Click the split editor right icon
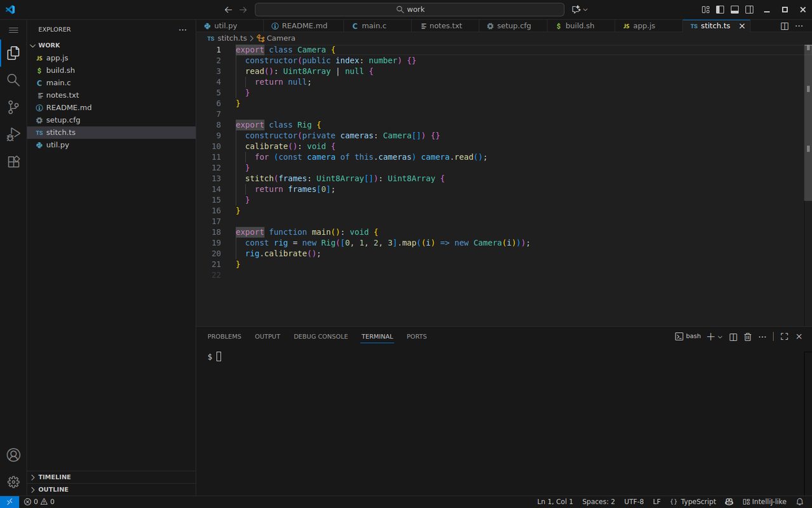The width and height of the screenshot is (812, 508). (x=785, y=26)
